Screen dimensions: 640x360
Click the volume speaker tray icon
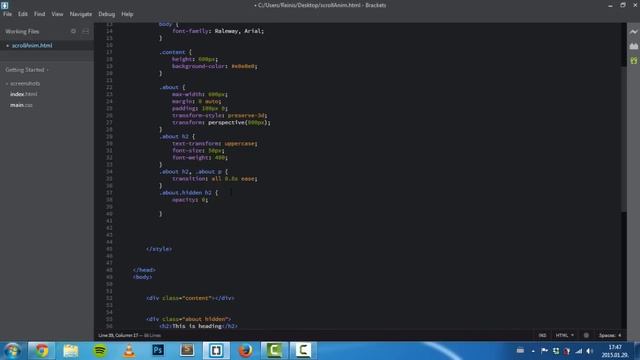[589, 351]
